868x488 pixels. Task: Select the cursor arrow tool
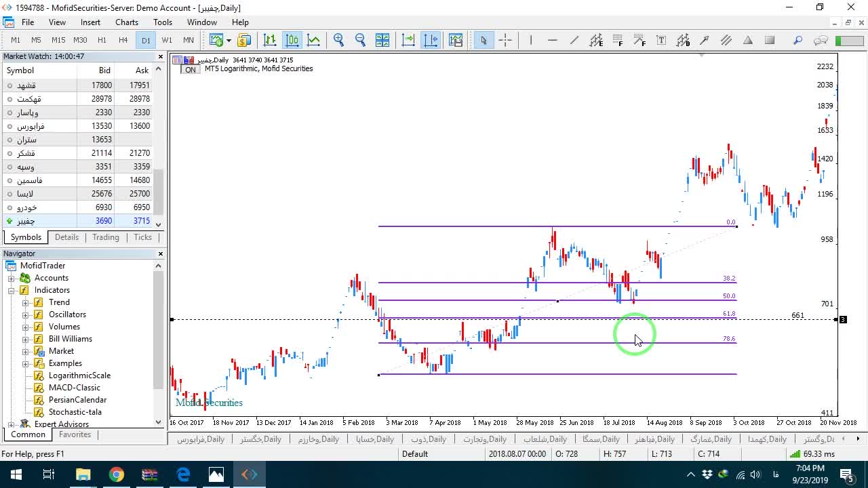[484, 40]
